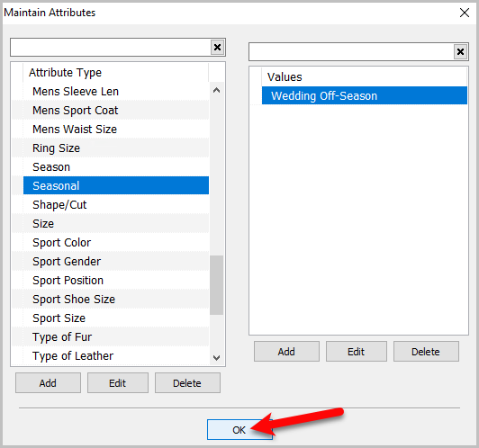This screenshot has height=448, width=479.
Task: Delete the selected attribute type
Action: [x=187, y=382]
